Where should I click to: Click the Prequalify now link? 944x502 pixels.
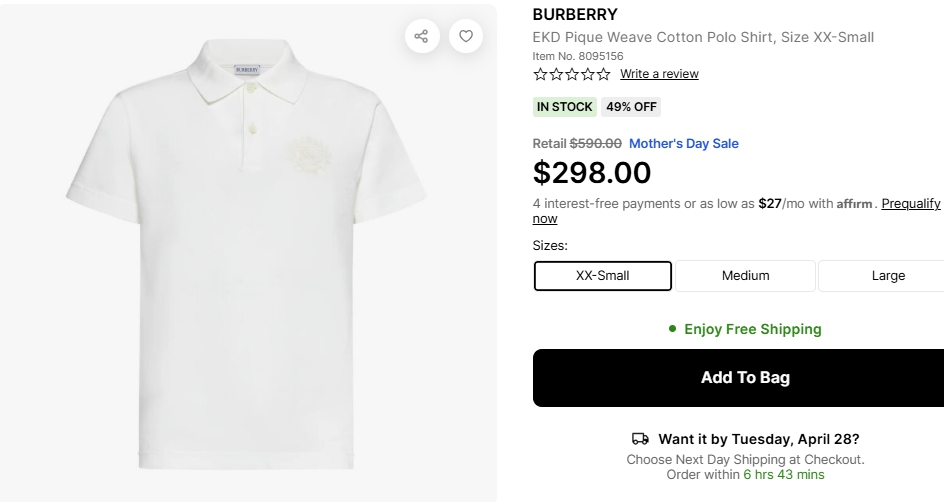tap(910, 204)
